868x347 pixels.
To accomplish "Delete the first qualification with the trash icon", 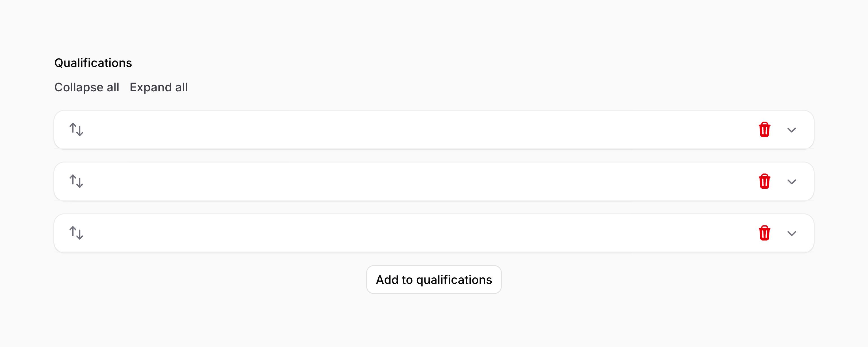I will click(764, 130).
